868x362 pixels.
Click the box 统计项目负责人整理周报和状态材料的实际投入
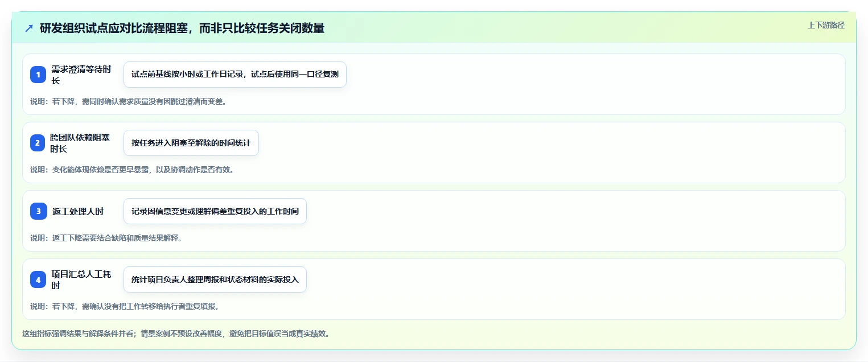215,279
